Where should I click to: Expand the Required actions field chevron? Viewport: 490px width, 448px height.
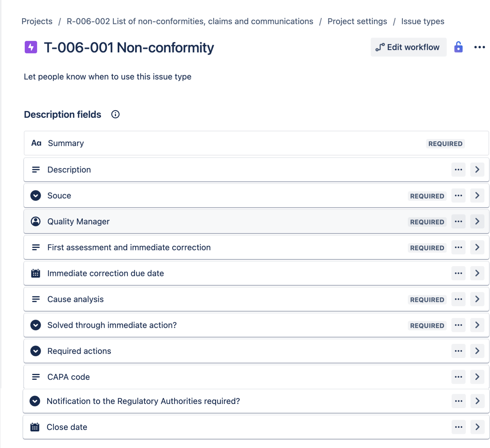click(477, 351)
